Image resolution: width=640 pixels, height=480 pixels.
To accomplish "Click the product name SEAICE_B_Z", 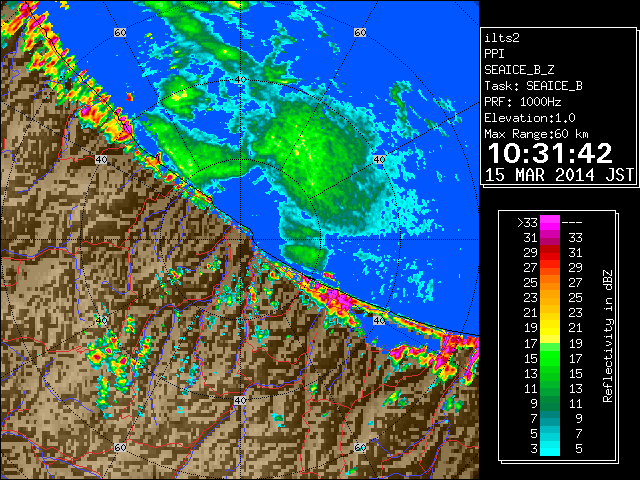I will [x=519, y=70].
